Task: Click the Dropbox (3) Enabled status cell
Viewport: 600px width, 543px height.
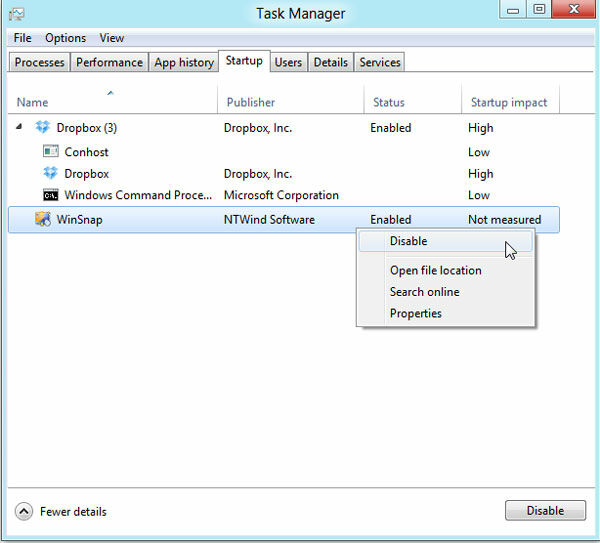Action: (x=391, y=128)
